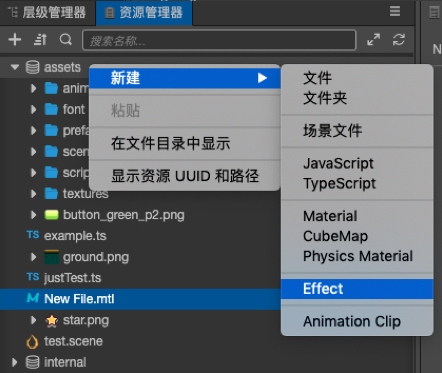Click the assets database icon

tap(32, 67)
